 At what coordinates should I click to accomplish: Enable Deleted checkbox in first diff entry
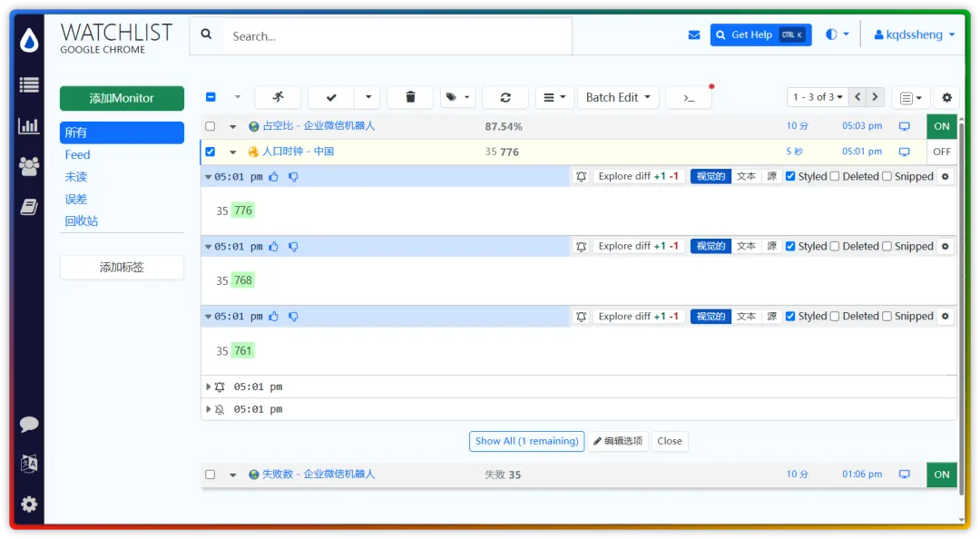pos(835,176)
